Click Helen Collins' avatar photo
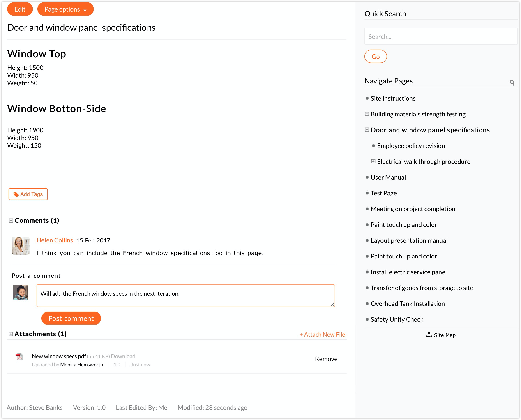The height and width of the screenshot is (420, 521). coord(21,246)
